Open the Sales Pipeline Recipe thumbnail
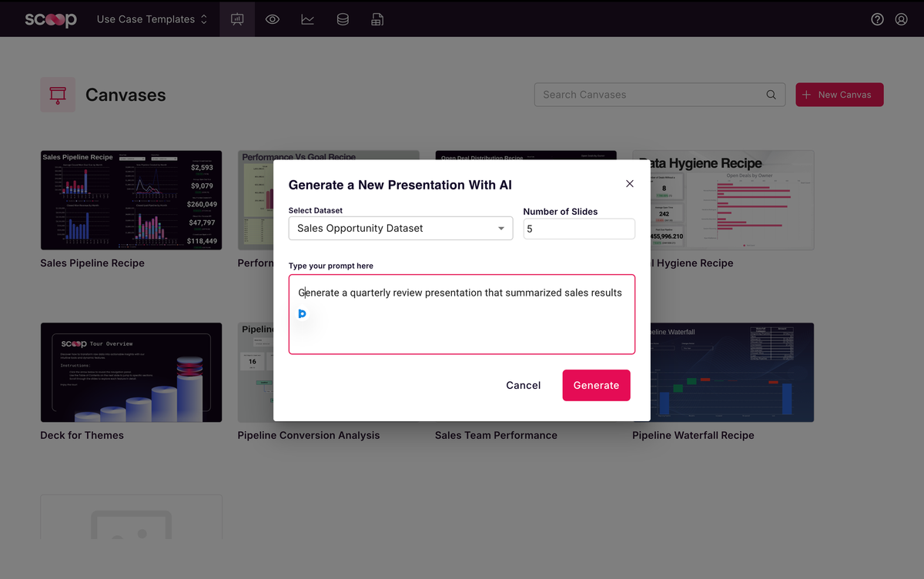 [131, 200]
